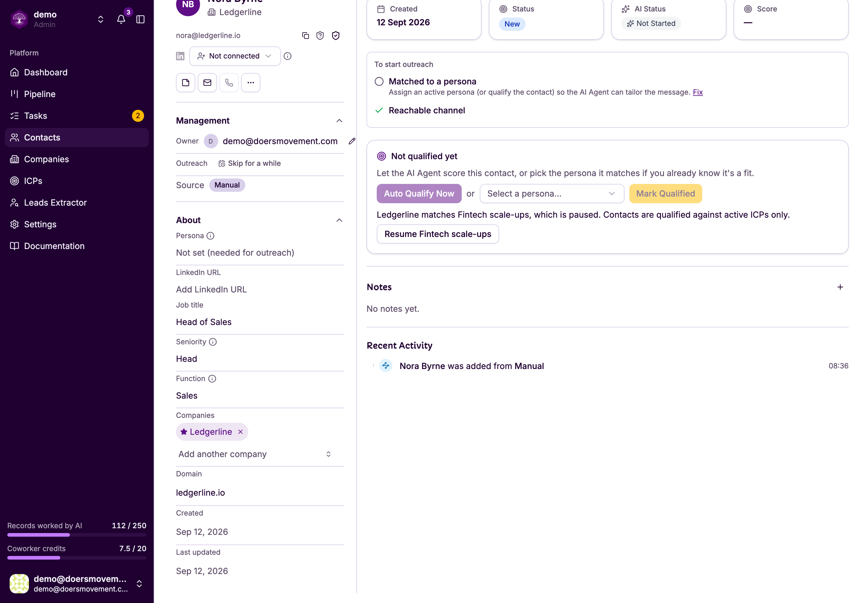The height and width of the screenshot is (603, 868).
Task: Toggle the Skip for a while outreach option
Action: (250, 163)
